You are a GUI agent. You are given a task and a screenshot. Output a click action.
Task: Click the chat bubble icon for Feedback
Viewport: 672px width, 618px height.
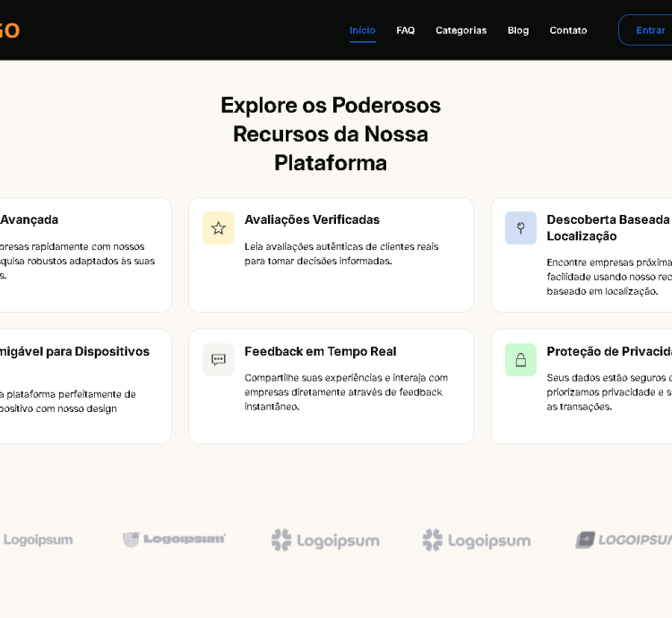218,360
